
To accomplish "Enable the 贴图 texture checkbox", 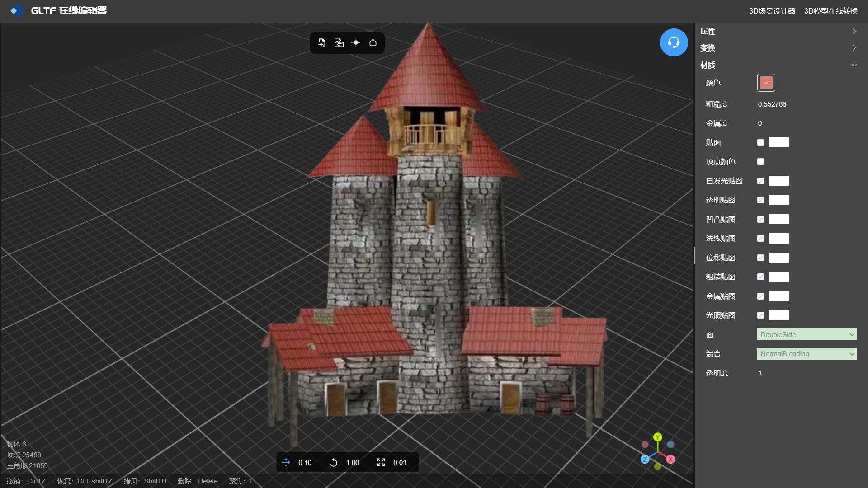I will click(760, 143).
